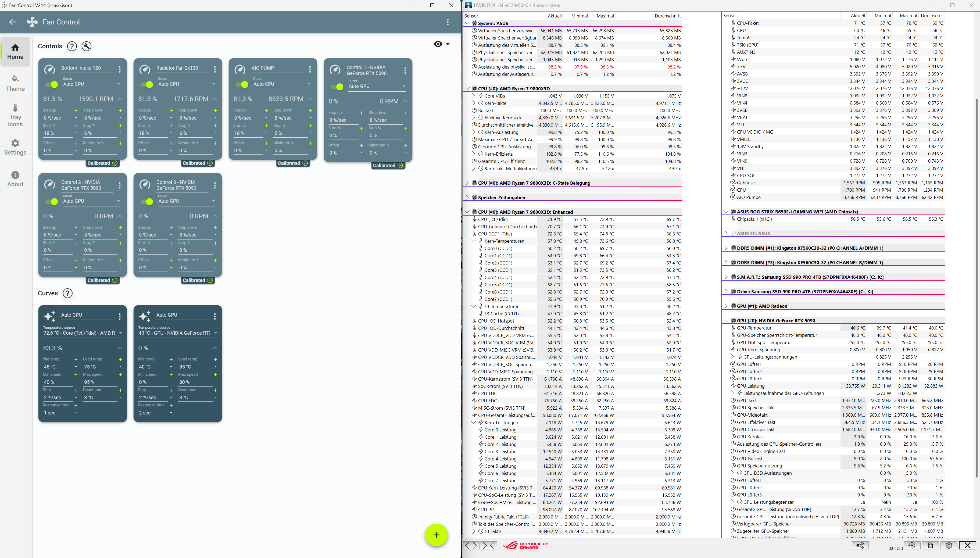Viewport: 980px width, 558px height.
Task: Open HWiNFO settings gear icon
Action: pos(949,545)
